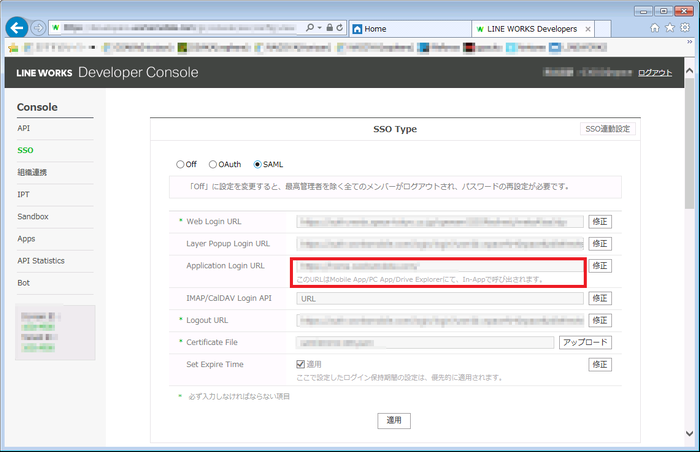Screen dimensions: 700x452
Task: Click 修正 for Set Expire Time
Action: (600, 364)
